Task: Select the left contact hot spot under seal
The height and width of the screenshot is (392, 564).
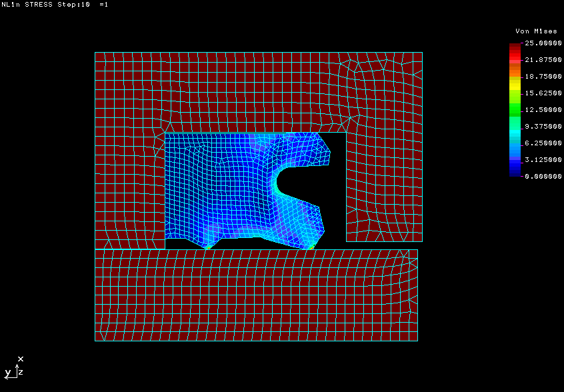Action: click(x=207, y=247)
